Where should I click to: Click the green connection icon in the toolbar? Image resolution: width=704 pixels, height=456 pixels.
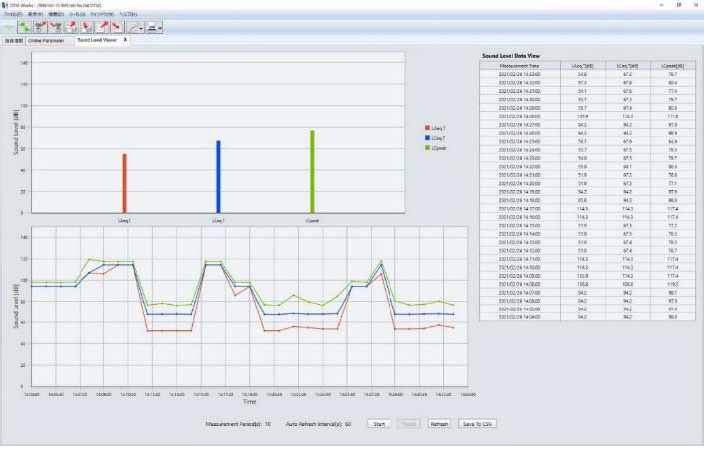(25, 27)
